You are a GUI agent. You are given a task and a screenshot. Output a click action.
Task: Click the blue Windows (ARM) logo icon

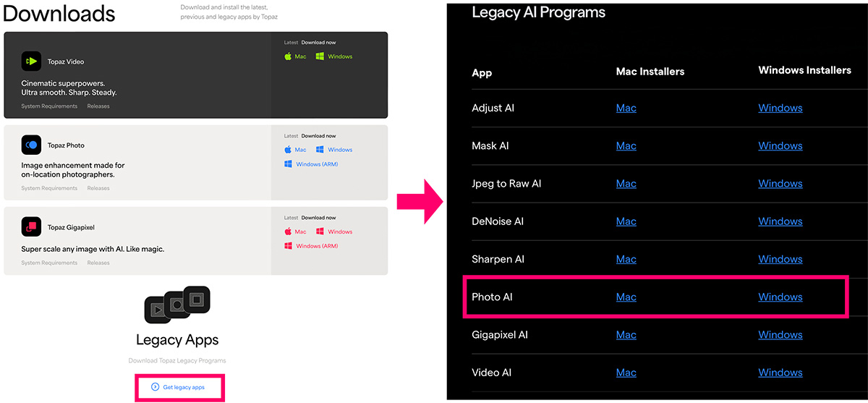288,164
